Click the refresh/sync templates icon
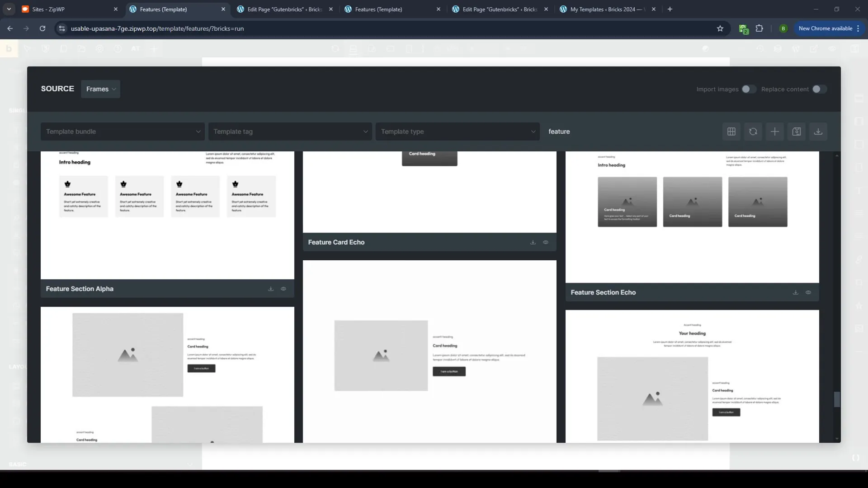Image resolution: width=868 pixels, height=488 pixels. (x=753, y=131)
